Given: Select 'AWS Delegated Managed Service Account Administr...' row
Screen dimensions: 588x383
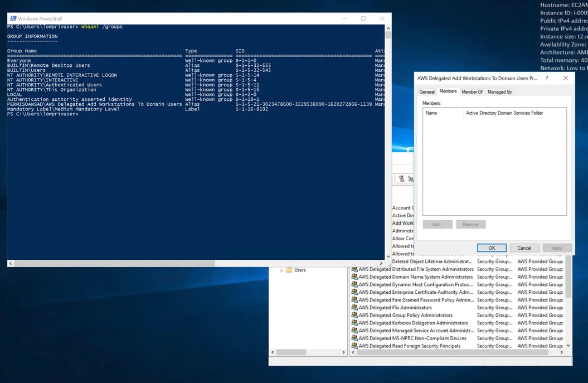Looking at the screenshot, I should click(x=457, y=331).
